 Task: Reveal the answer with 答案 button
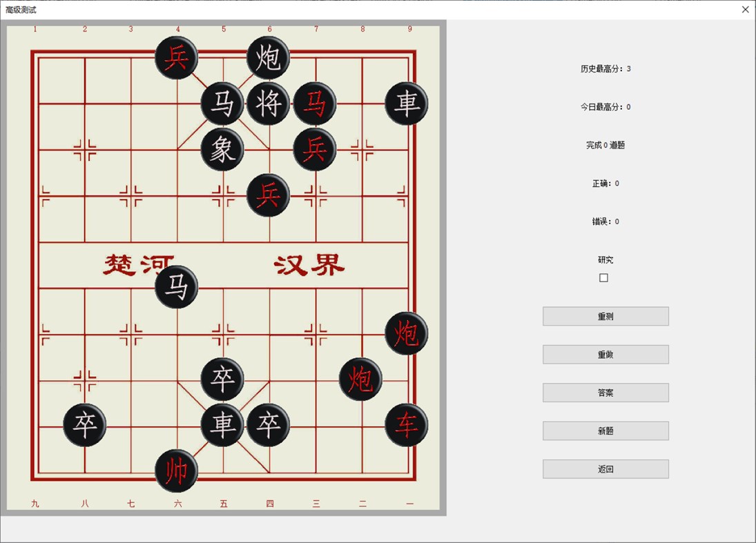[x=605, y=392]
